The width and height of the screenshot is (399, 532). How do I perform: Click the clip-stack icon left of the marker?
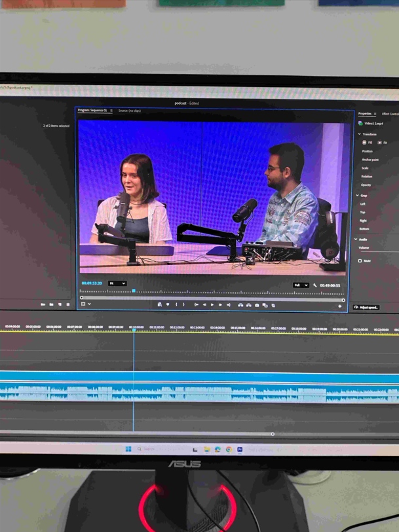(x=160, y=305)
